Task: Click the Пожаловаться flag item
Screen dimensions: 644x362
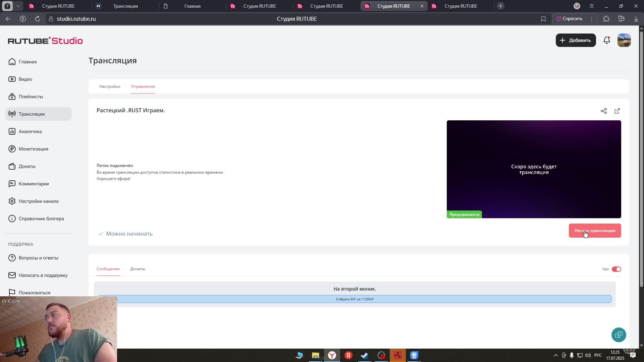Action: pyautogui.click(x=34, y=293)
